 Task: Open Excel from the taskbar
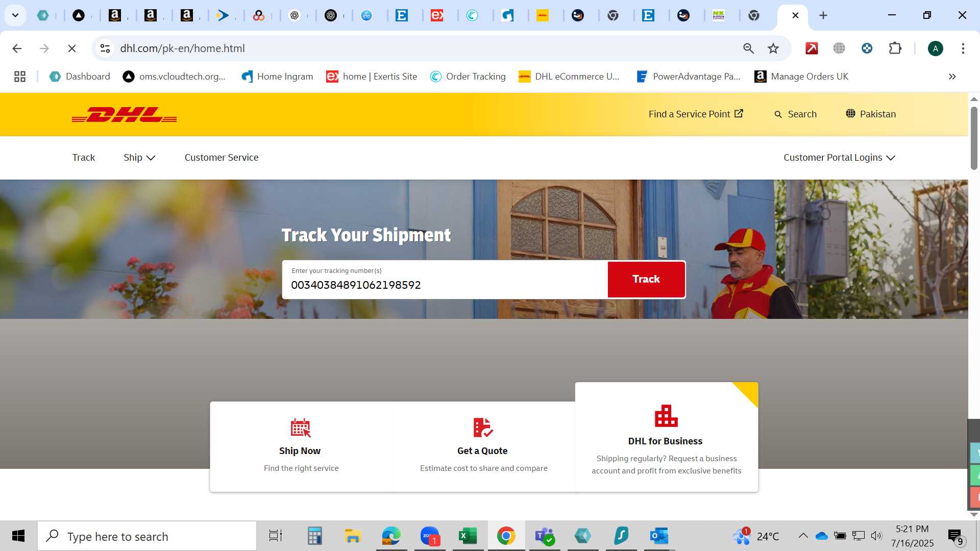tap(468, 536)
